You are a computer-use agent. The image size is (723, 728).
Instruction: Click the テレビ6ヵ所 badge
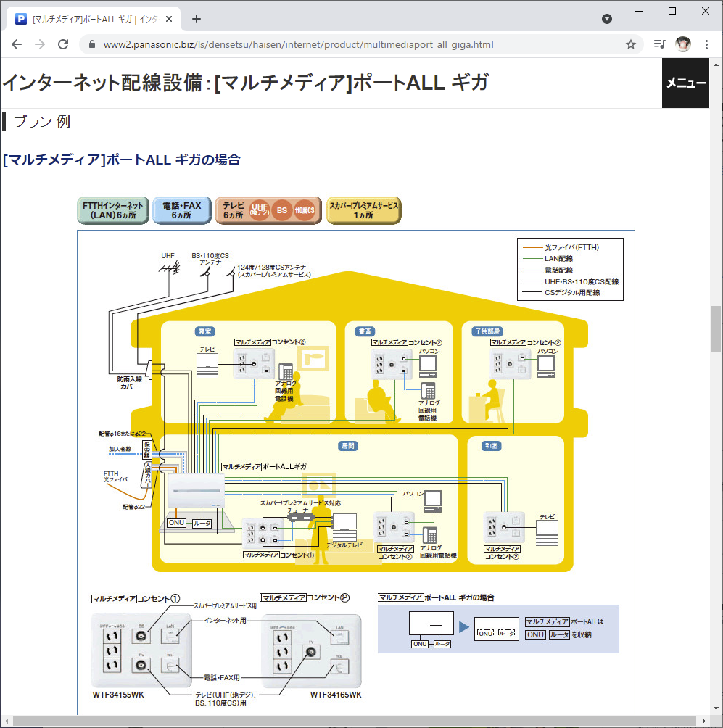[x=268, y=210]
